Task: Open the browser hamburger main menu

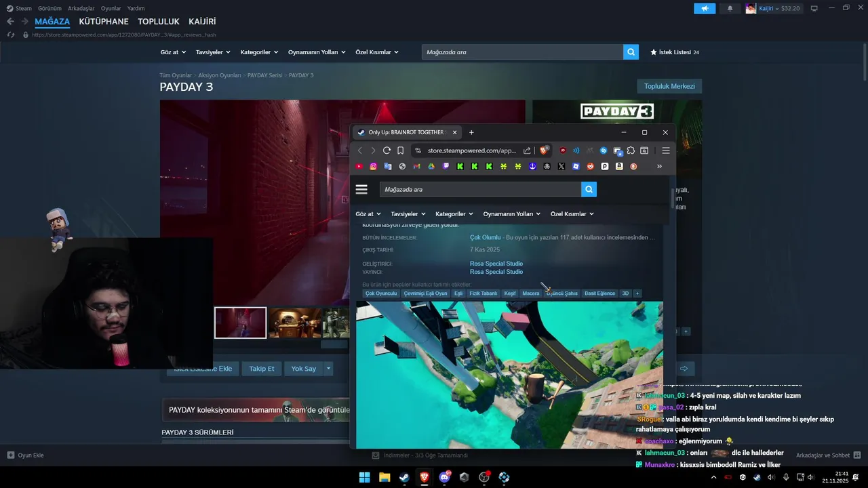Action: point(666,150)
